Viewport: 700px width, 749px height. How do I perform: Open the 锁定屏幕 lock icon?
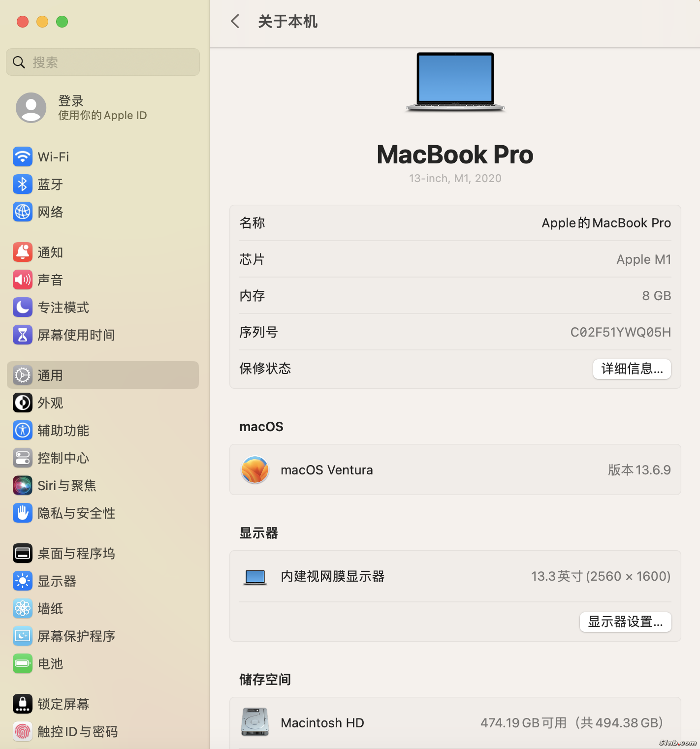click(23, 704)
